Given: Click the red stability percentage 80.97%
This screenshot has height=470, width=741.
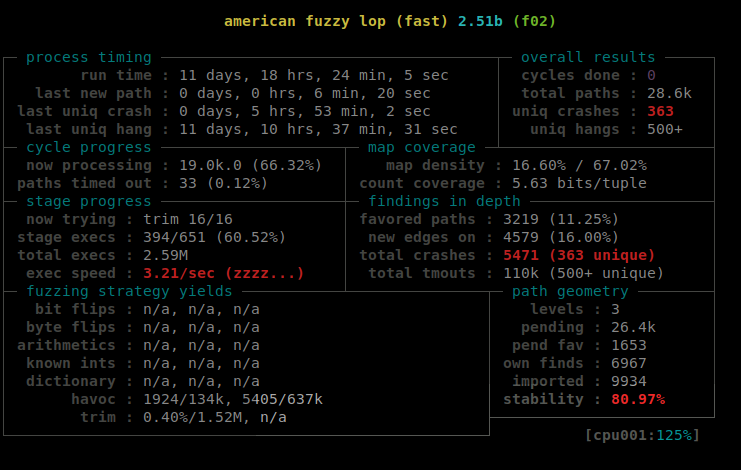Looking at the screenshot, I should click(x=638, y=399).
